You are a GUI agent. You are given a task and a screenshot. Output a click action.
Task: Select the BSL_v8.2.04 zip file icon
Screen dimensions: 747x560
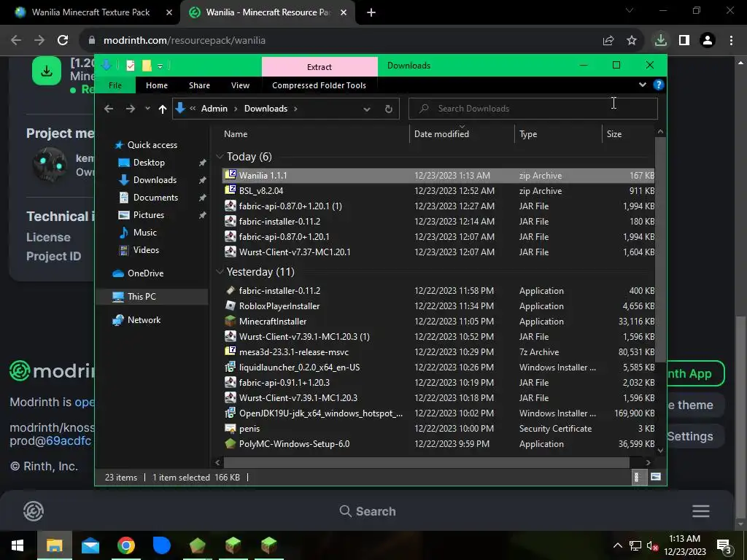[231, 190]
